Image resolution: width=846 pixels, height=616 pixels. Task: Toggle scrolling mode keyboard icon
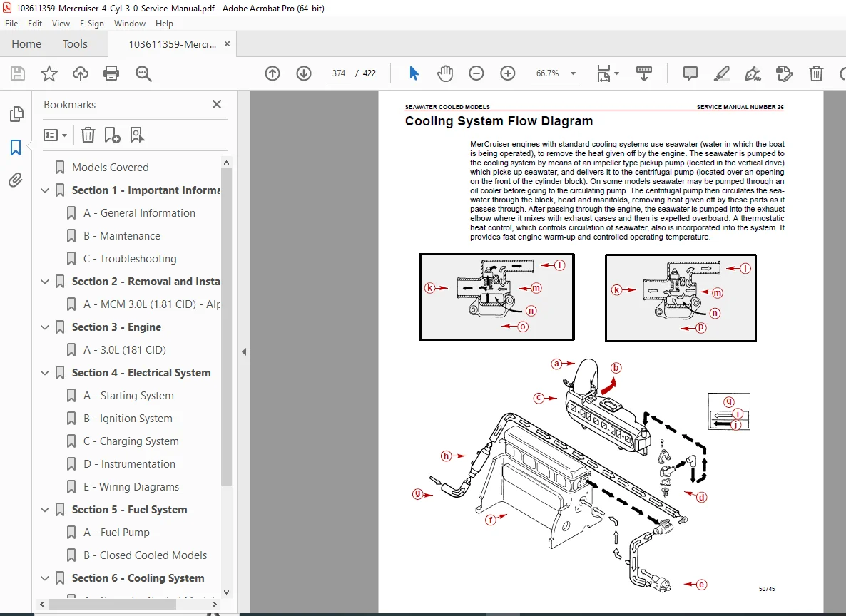643,73
